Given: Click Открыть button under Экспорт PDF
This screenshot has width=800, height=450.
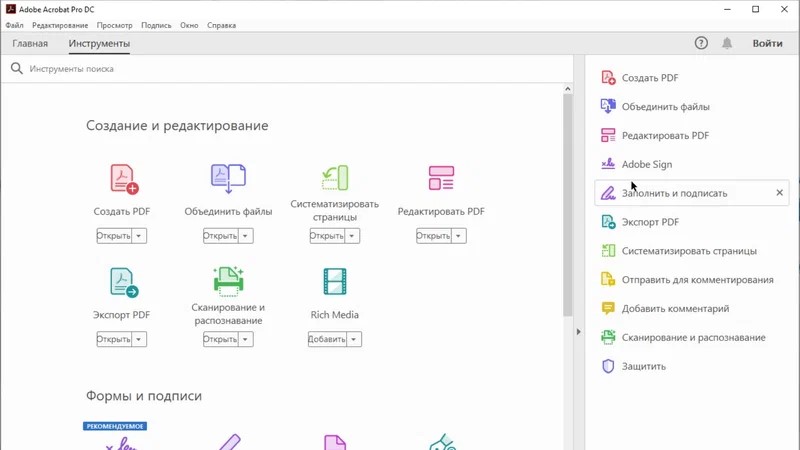Looking at the screenshot, I should click(114, 339).
